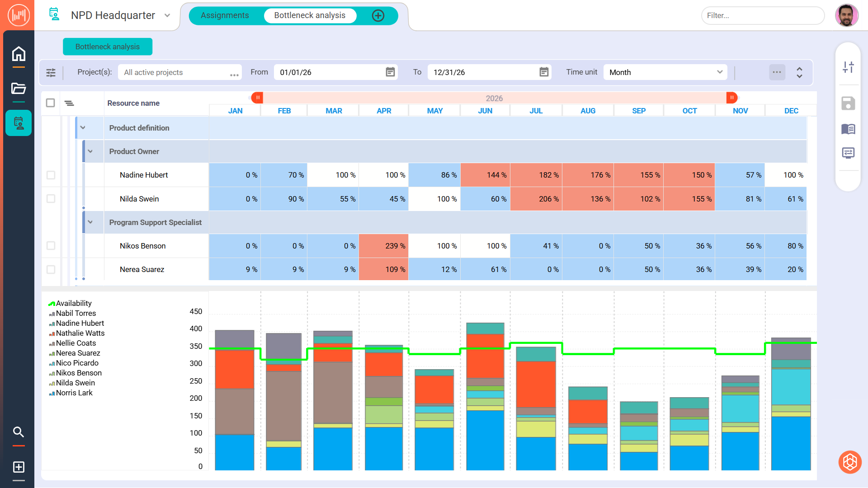This screenshot has width=868, height=488.
Task: Open the projects folder icon in sidebar
Action: (x=19, y=88)
